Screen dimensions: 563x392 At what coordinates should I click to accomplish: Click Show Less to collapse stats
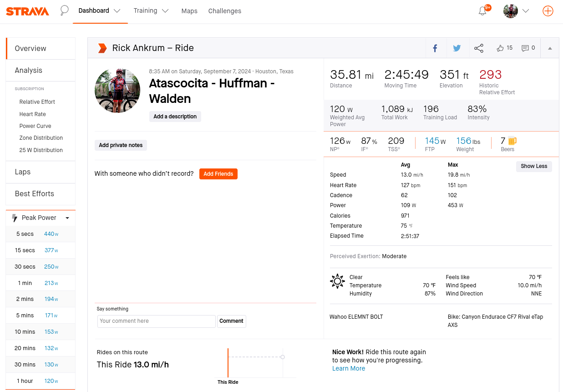pyautogui.click(x=534, y=166)
